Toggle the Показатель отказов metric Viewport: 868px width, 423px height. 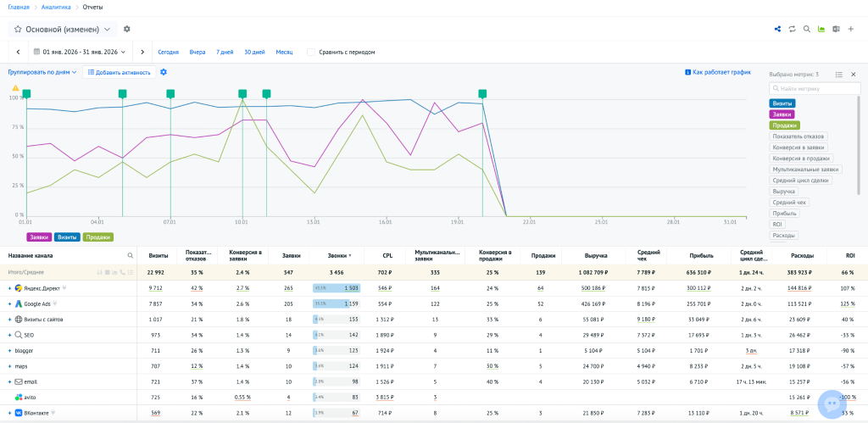pos(798,136)
